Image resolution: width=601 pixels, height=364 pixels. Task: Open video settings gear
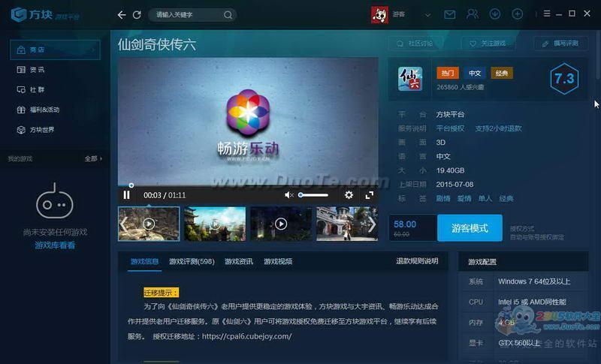(x=349, y=195)
